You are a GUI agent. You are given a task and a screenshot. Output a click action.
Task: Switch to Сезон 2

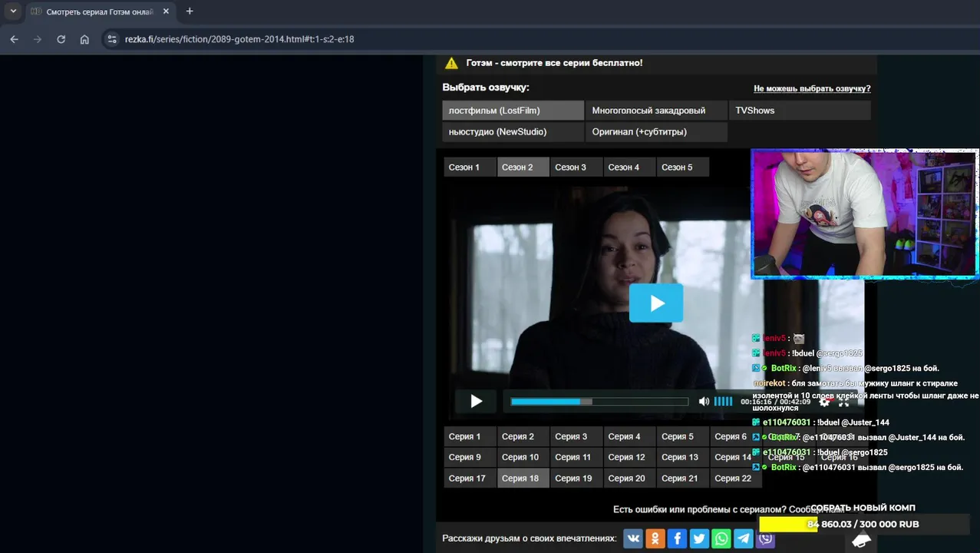coord(523,167)
